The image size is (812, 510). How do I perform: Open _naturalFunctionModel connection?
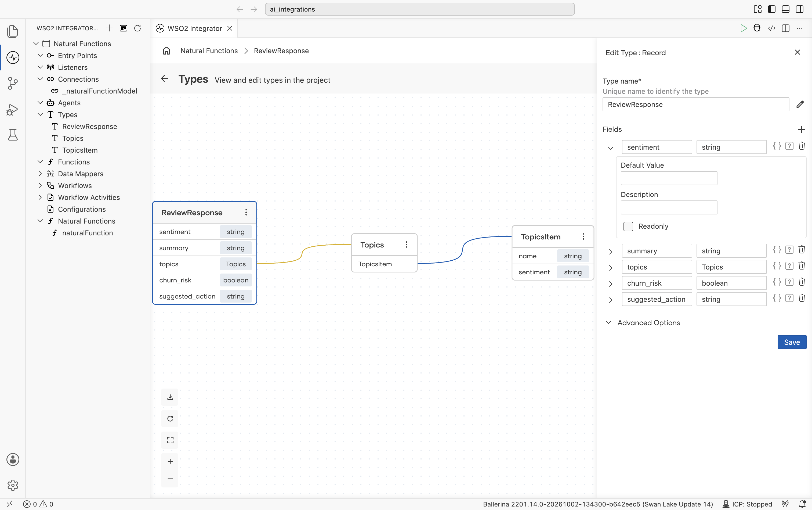99,91
